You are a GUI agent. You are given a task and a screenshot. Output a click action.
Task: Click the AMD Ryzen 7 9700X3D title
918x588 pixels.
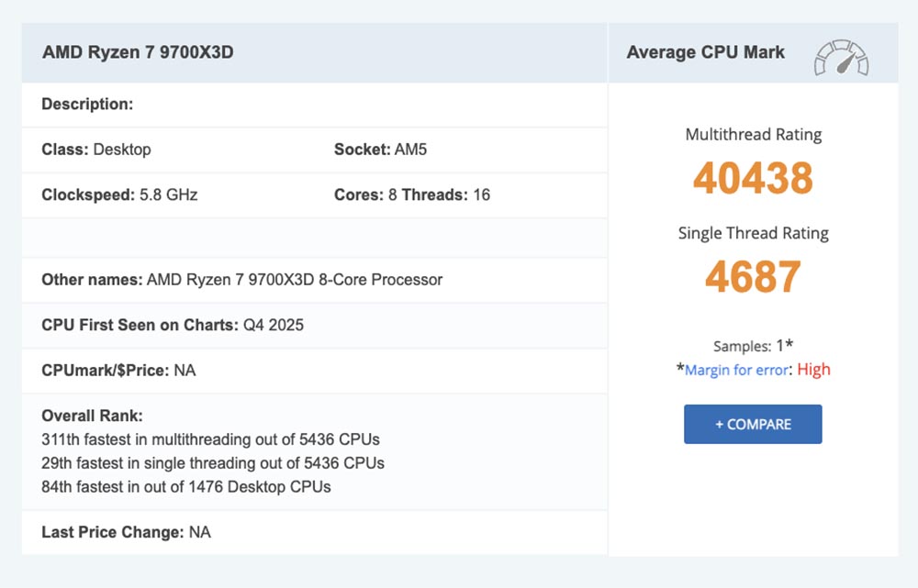pyautogui.click(x=138, y=52)
